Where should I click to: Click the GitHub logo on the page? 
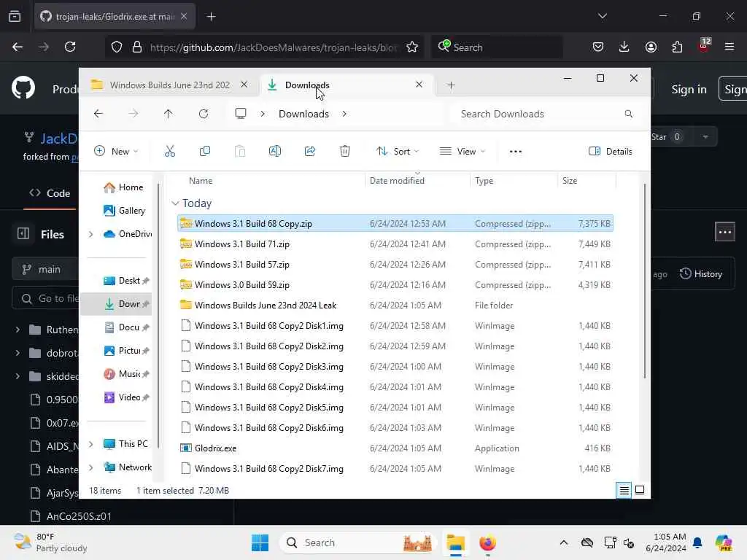pyautogui.click(x=23, y=87)
